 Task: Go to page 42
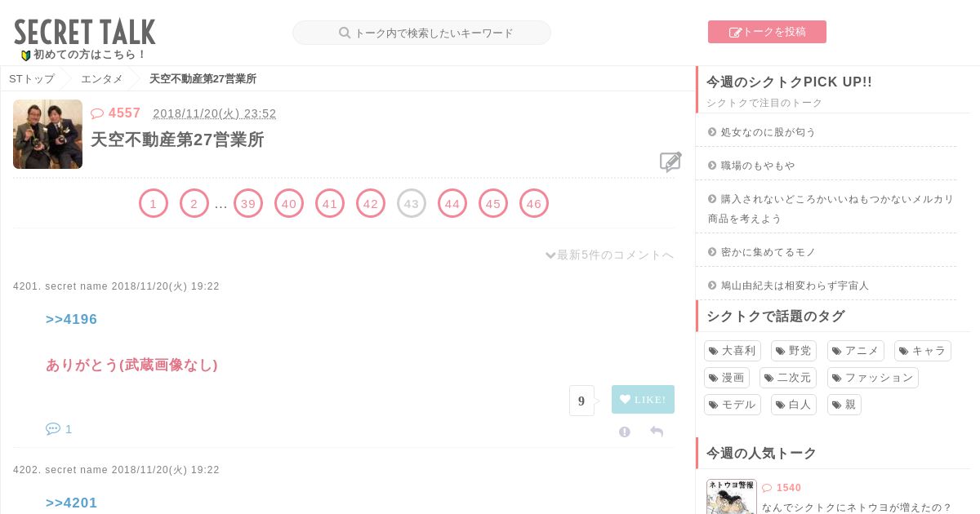[371, 203]
